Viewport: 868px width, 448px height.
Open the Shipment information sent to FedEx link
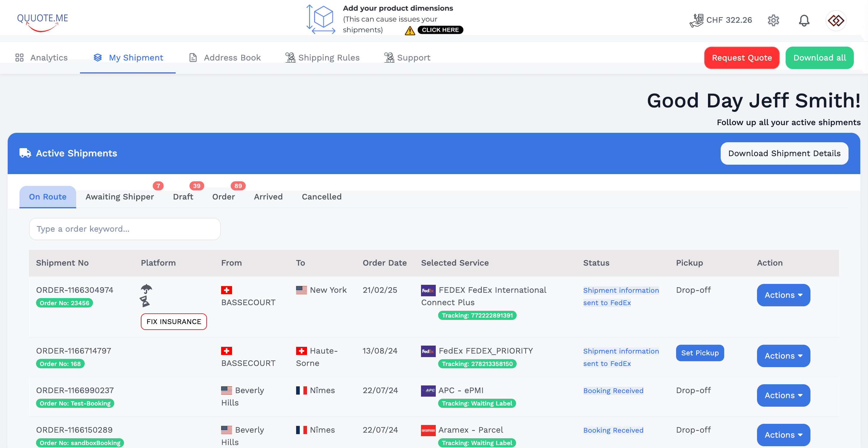point(621,296)
